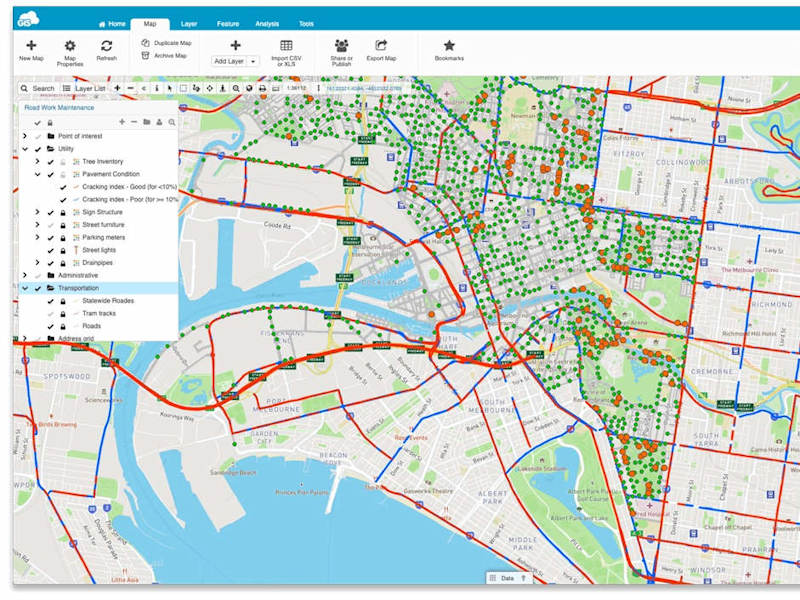Click the Refresh map icon
This screenshot has width=800, height=600.
[106, 46]
